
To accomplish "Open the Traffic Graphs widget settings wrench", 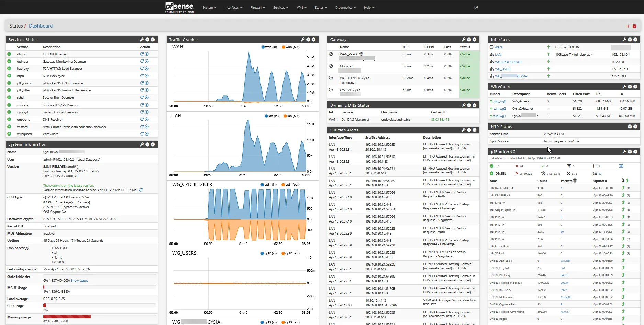I will click(x=303, y=39).
